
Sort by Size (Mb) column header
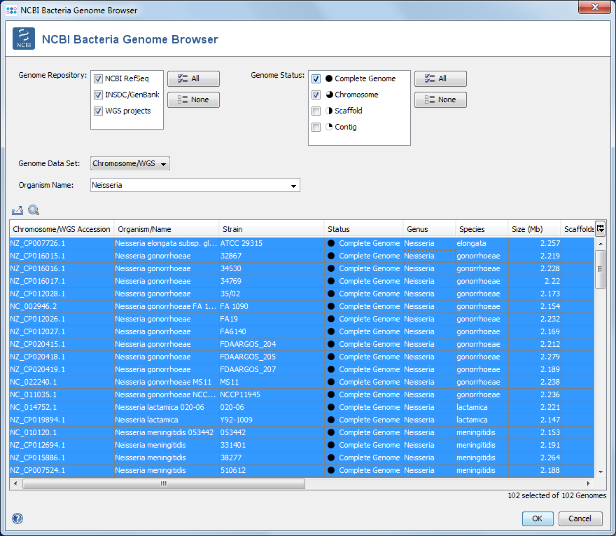(x=534, y=229)
